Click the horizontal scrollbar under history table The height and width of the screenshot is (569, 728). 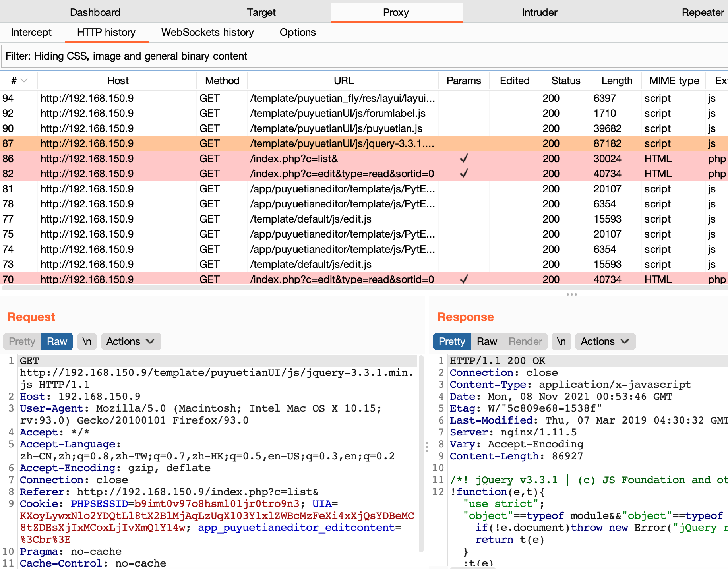click(x=364, y=287)
